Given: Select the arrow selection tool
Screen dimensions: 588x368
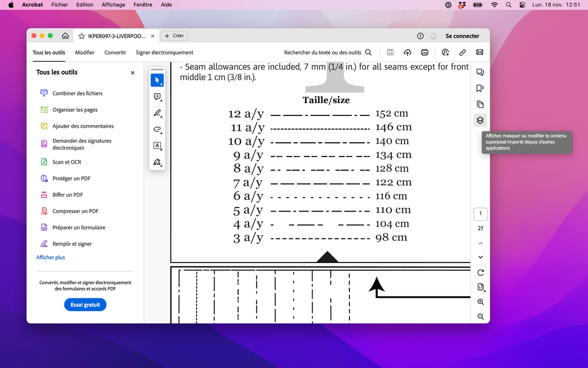Looking at the screenshot, I should click(x=157, y=80).
